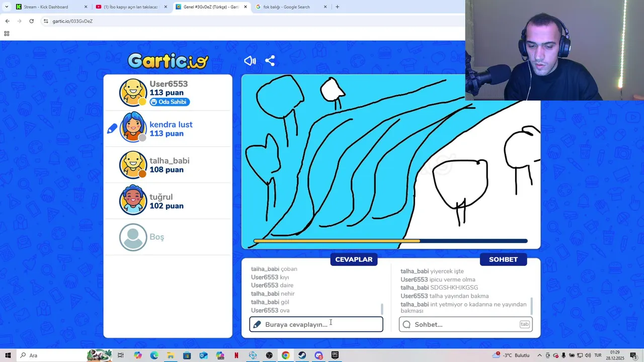
Task: Open File Explorer from the taskbar
Action: pos(171,355)
